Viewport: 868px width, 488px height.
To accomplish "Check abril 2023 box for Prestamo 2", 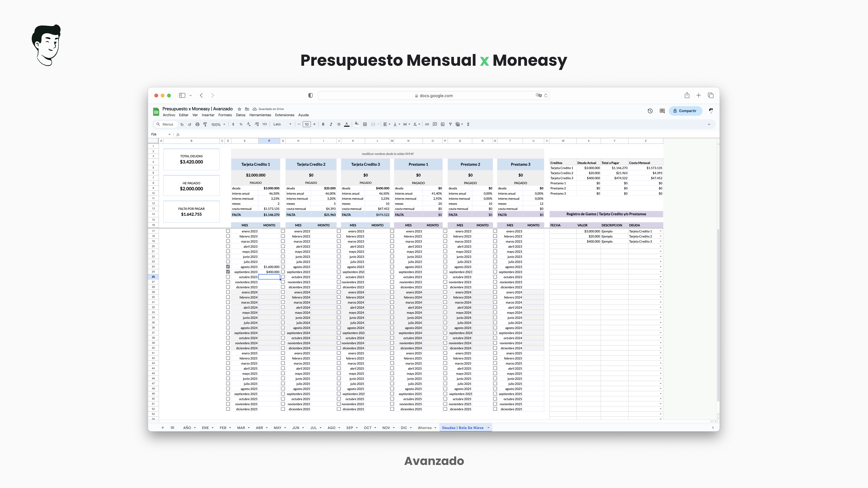I will point(445,246).
